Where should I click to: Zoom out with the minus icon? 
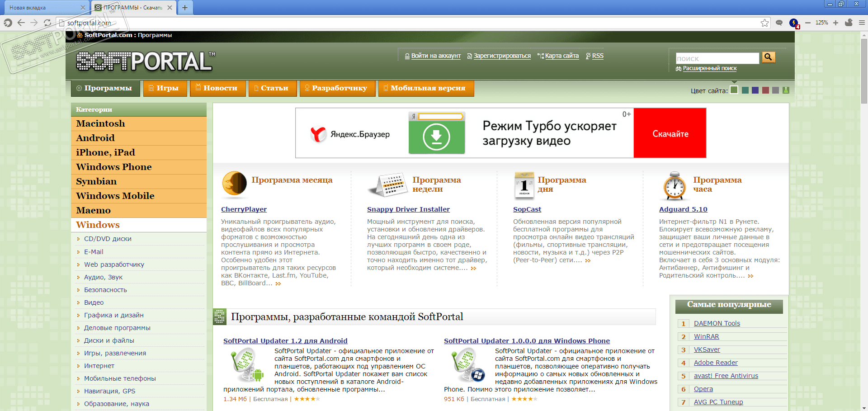coord(808,23)
